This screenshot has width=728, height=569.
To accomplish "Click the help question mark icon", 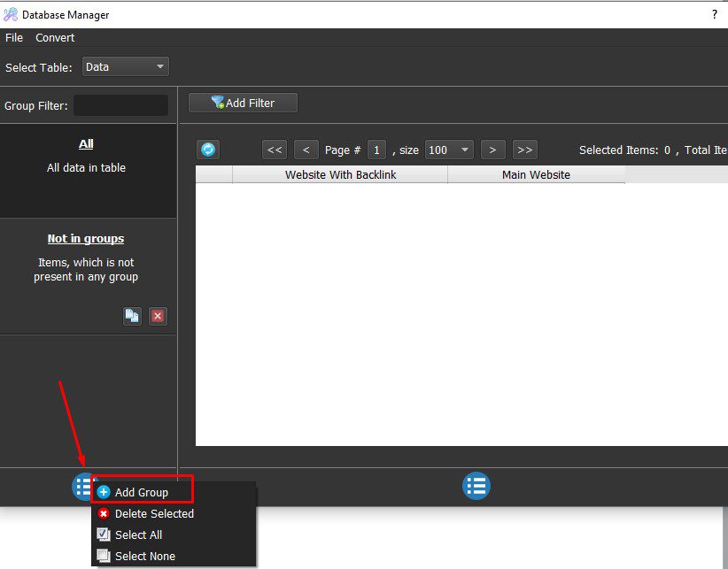I will click(714, 14).
